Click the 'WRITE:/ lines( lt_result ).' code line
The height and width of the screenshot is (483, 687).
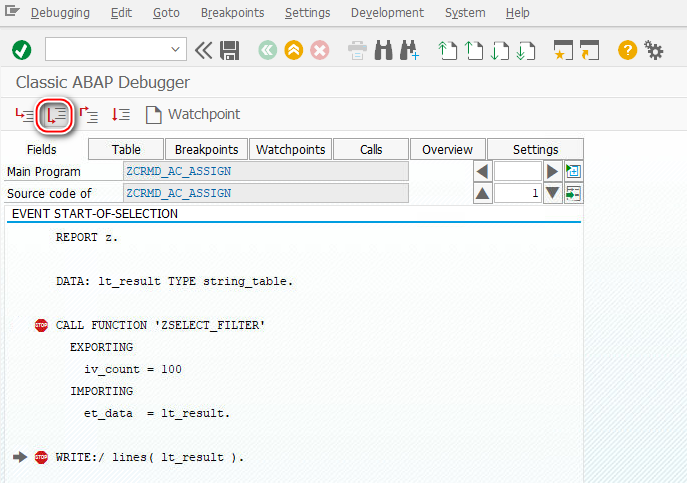(149, 457)
